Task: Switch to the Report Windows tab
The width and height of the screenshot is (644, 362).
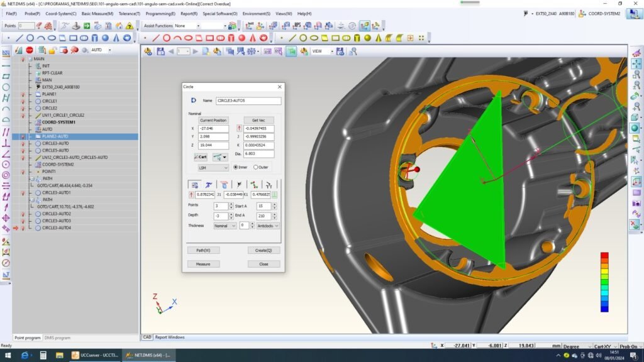Action: click(170, 337)
